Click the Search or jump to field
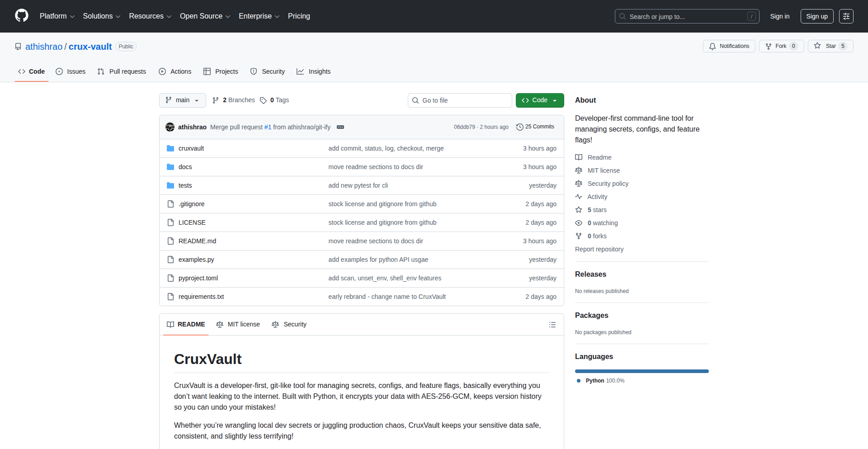 (687, 16)
